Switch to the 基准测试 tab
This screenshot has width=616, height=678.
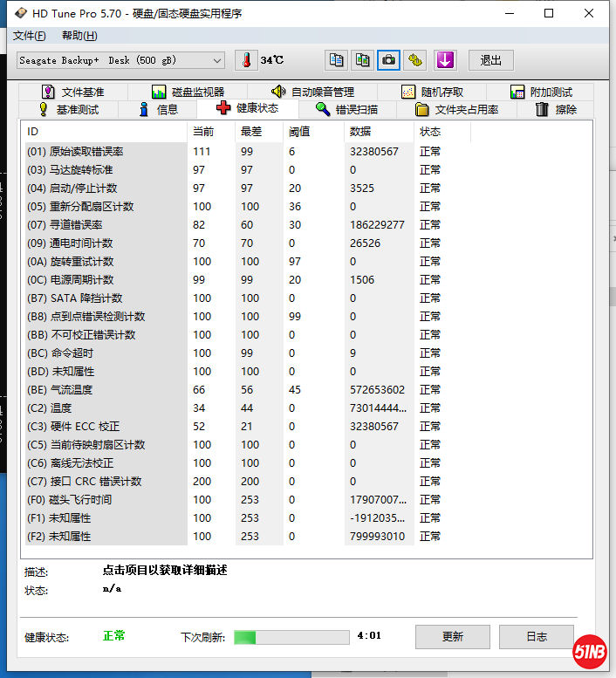(x=68, y=109)
